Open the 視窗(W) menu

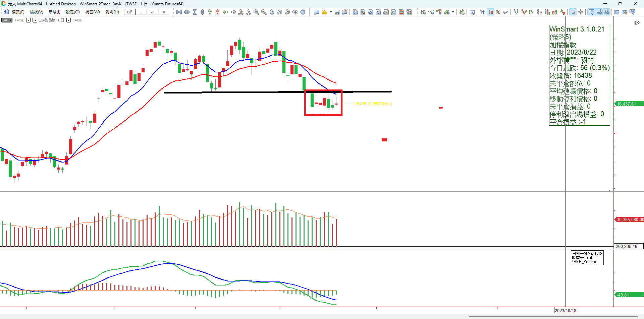[93, 12]
